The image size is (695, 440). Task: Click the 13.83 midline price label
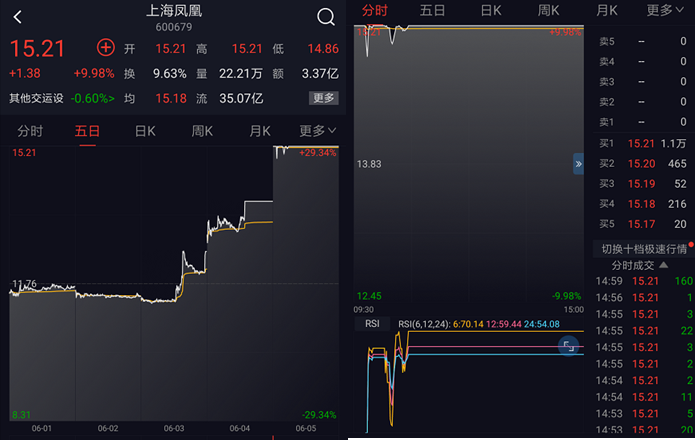(369, 164)
